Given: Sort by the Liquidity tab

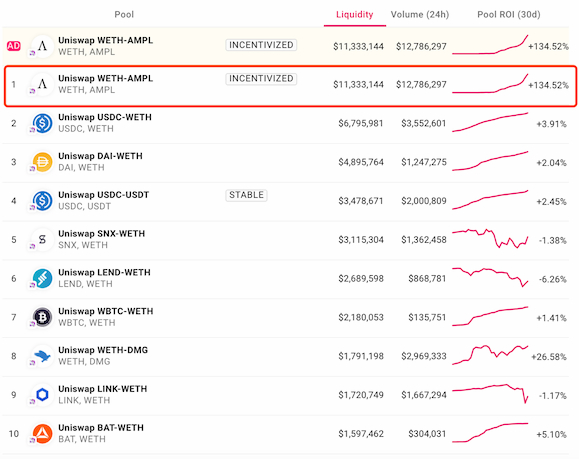Looking at the screenshot, I should (354, 14).
